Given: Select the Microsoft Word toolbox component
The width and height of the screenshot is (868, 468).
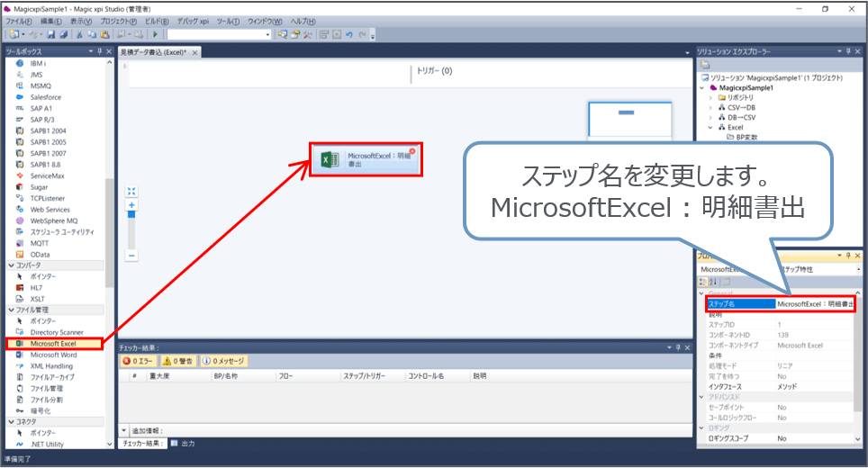Looking at the screenshot, I should click(x=53, y=355).
